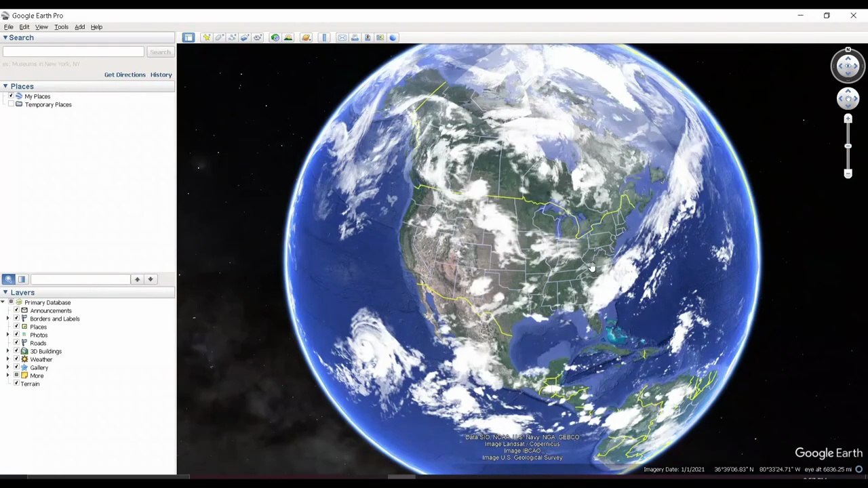The width and height of the screenshot is (868, 488).
Task: Email the current view
Action: pos(342,37)
